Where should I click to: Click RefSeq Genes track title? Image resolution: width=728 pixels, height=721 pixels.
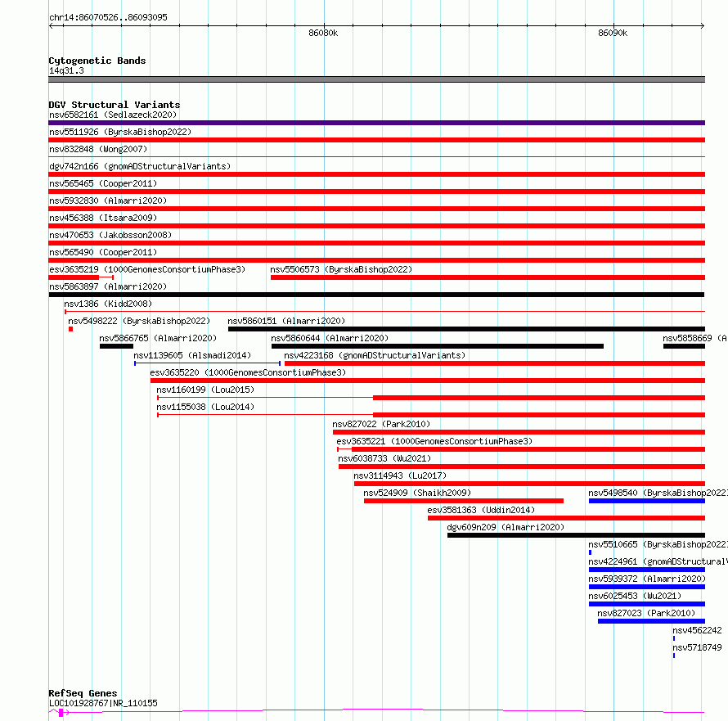pos(83,694)
